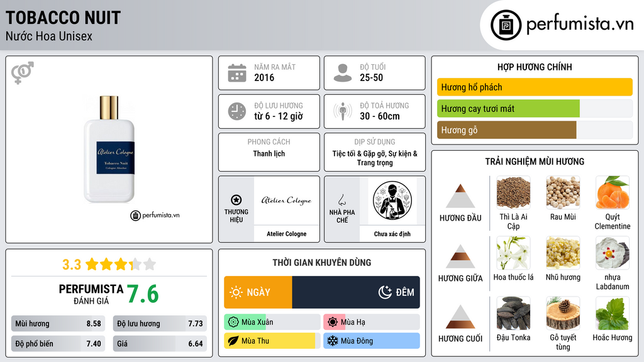Click the Hợp hương chính heading
This screenshot has width=644, height=362.
pos(535,67)
